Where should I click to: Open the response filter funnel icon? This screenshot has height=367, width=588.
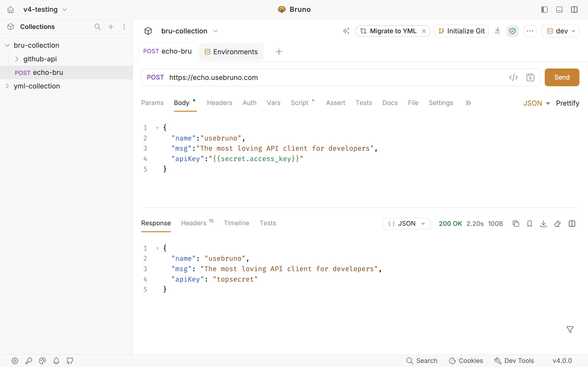(x=570, y=329)
